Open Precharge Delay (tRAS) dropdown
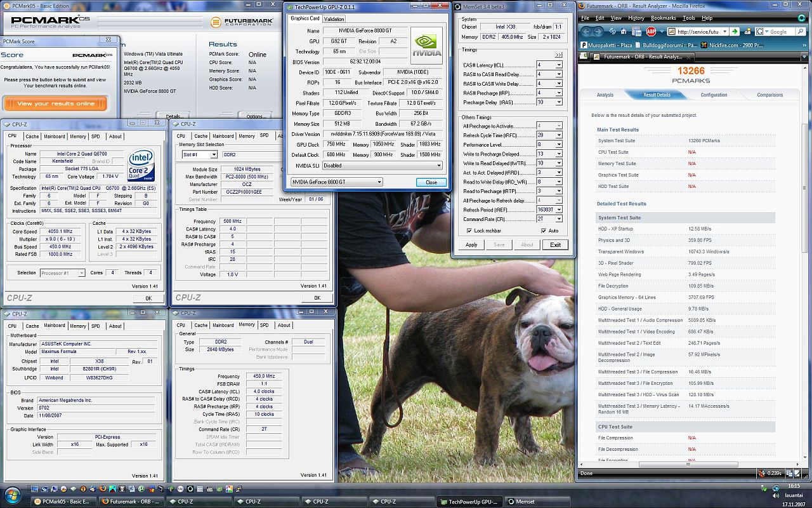Viewport: 812px width, 508px height. coord(559,102)
